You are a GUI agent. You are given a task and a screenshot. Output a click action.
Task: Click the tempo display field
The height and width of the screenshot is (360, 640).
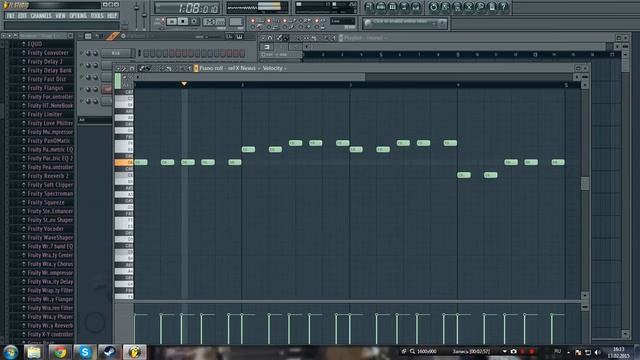(213, 22)
